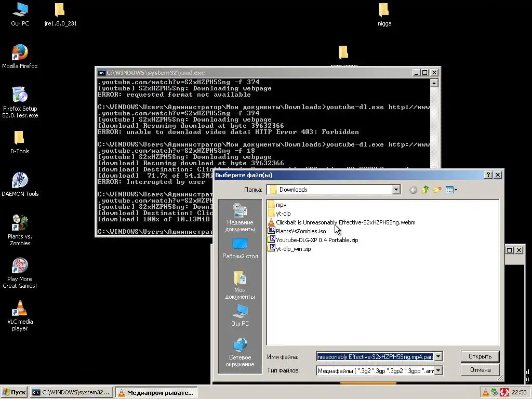This screenshot has width=532, height=399.
Task: Open the view menu icon in dialog
Action: [451, 190]
